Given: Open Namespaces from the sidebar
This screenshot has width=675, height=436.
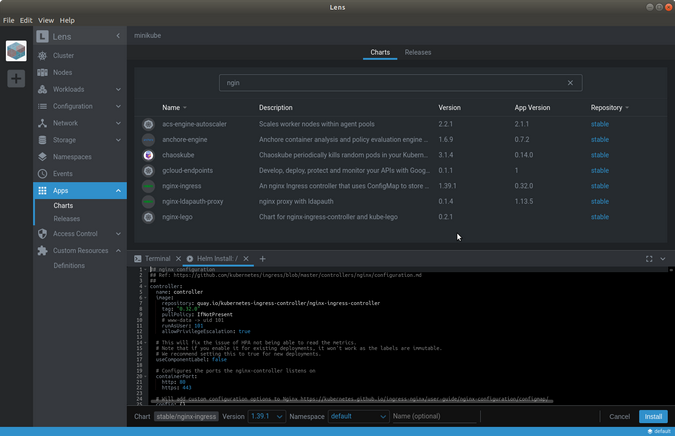Looking at the screenshot, I should coord(71,157).
